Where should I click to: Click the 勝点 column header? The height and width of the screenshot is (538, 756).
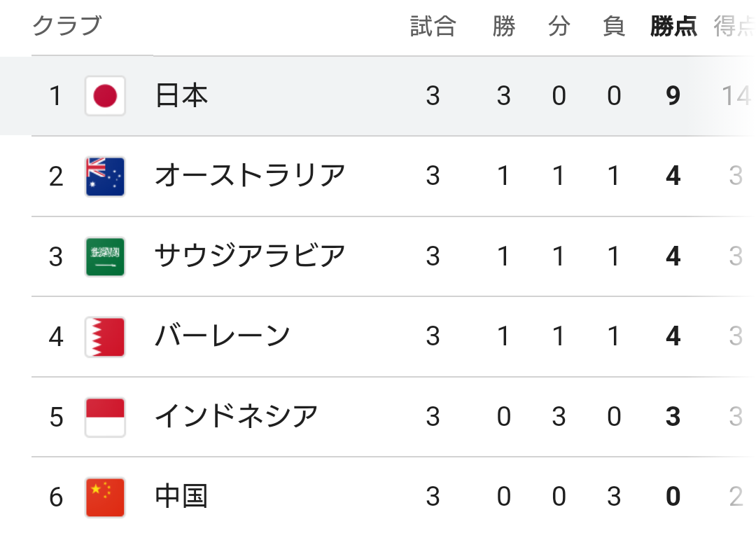tap(673, 27)
